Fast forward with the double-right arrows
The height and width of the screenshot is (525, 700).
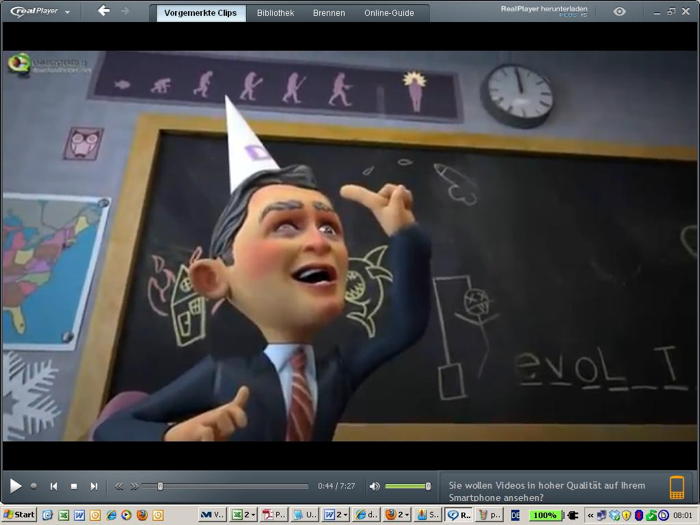point(134,486)
